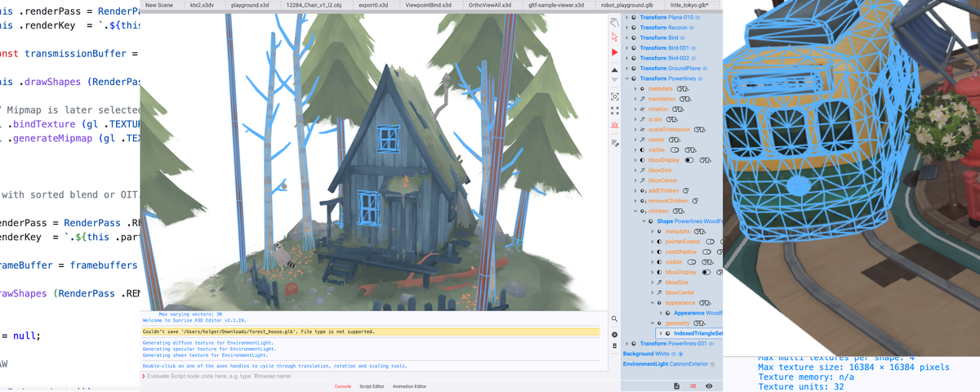Expand the IndexedTriangleSet geometry node
The image size is (980, 392).
[x=661, y=333]
